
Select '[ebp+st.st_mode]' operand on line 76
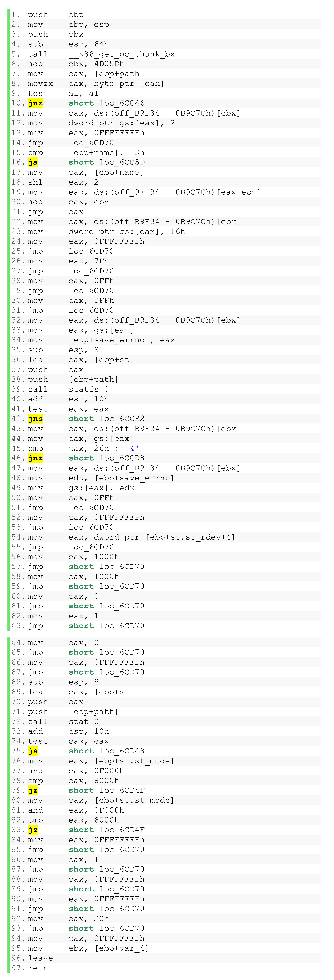134,761
